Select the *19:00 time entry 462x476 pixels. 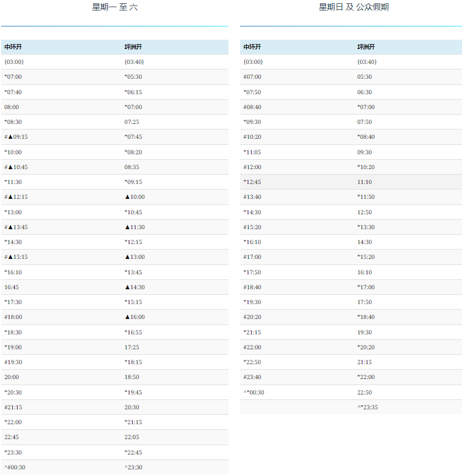13,347
